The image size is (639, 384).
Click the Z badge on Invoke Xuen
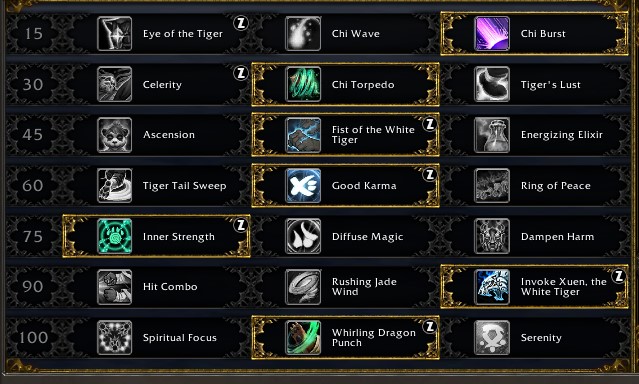coord(619,276)
